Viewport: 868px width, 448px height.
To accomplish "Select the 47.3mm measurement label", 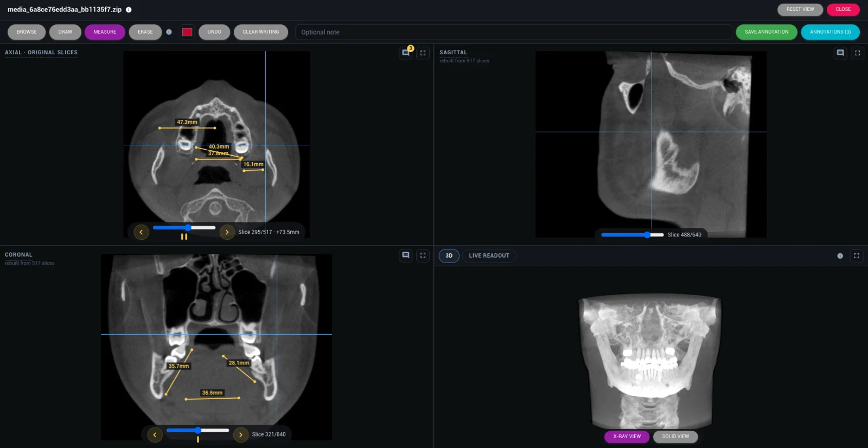I will (187, 122).
